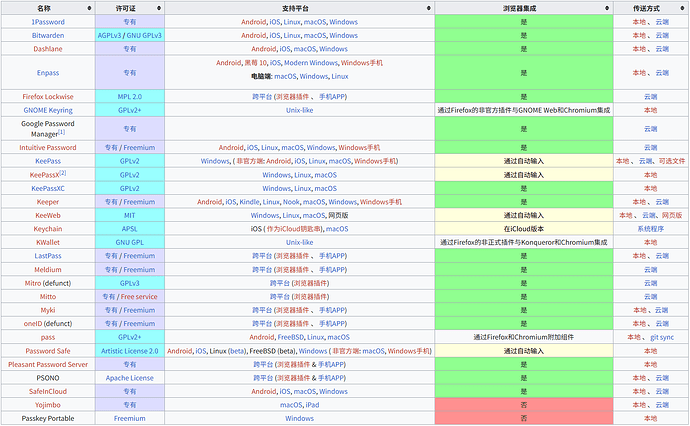690x426 pixels.
Task: Click 系统程序 in the Keychain row
Action: click(651, 229)
